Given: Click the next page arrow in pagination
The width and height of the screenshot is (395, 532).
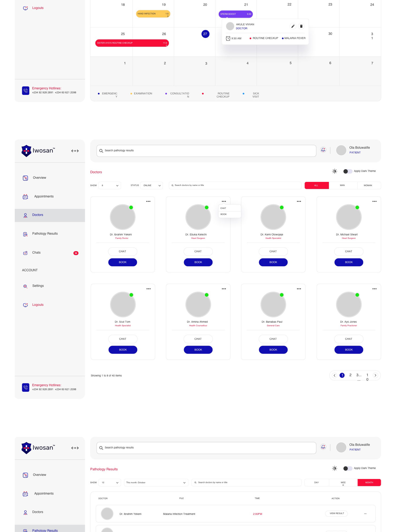Looking at the screenshot, I should (x=375, y=375).
